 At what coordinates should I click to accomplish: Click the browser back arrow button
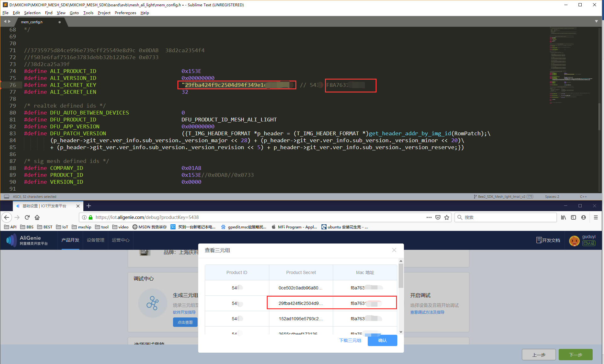coord(7,217)
